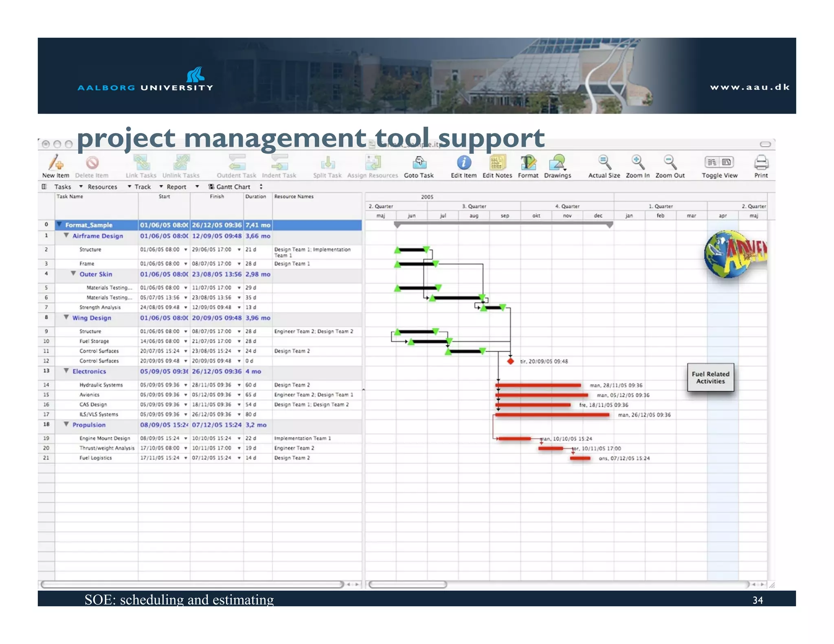Toggle View left pane segment
Viewport: 834px width, 644px height.
pos(712,162)
